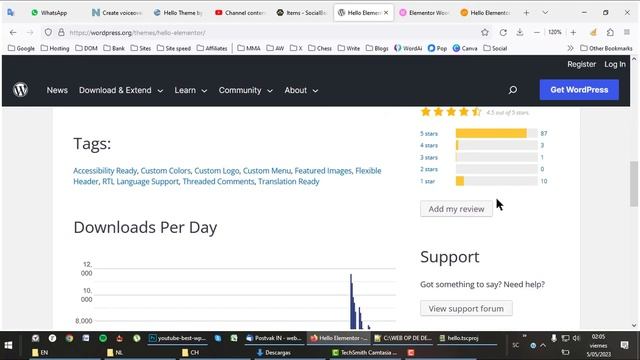Switch to the Create voiceover tab

pos(118,13)
